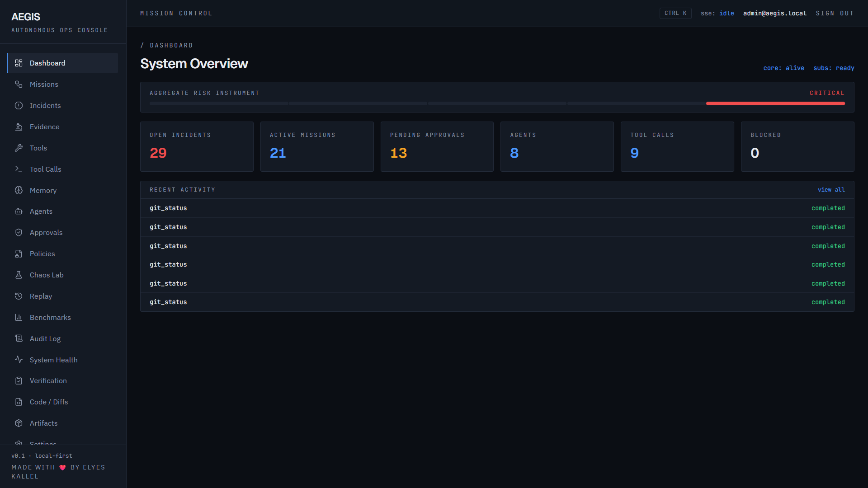Click the subs: ready status text
The image size is (868, 488).
pos(834,68)
